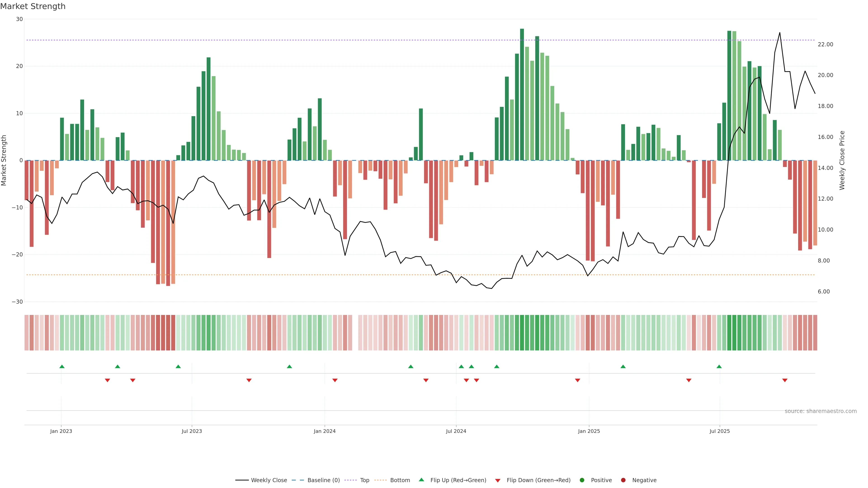The width and height of the screenshot is (868, 488).
Task: Click the flip-up triangle just after Jul 2025
Action: pyautogui.click(x=719, y=366)
